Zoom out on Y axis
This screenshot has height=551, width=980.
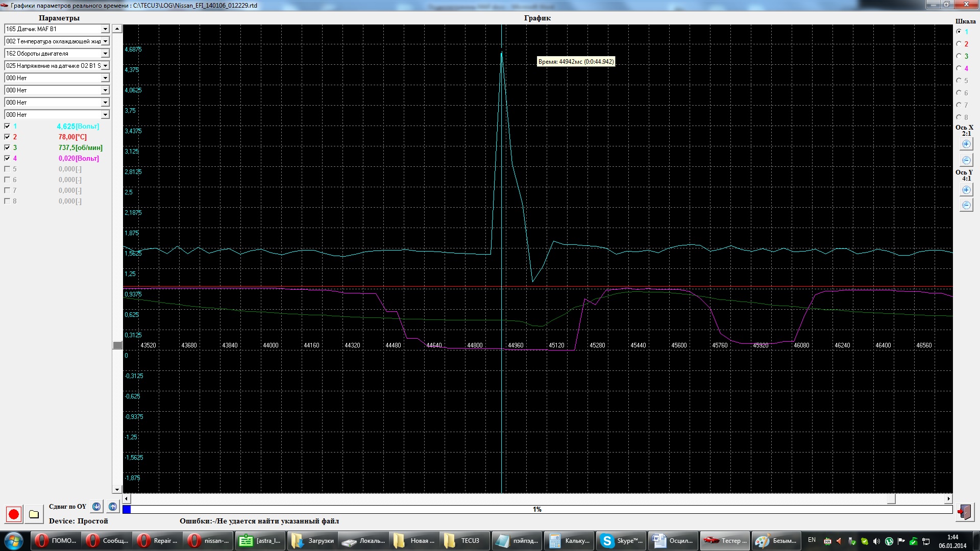click(966, 205)
